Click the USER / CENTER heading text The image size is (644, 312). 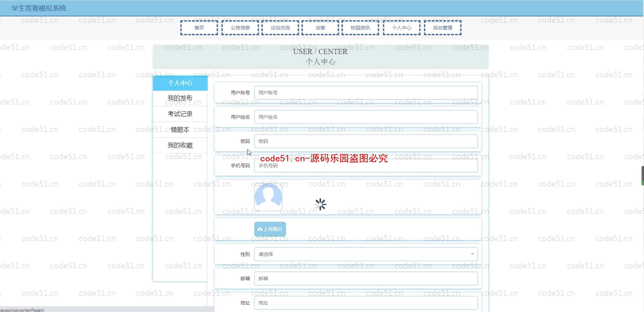pos(320,52)
